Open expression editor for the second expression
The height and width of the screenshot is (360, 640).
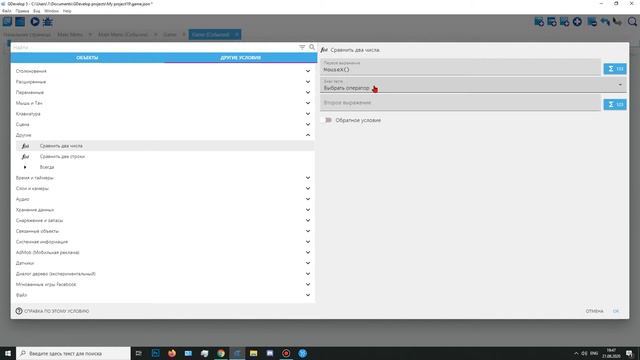tap(615, 104)
